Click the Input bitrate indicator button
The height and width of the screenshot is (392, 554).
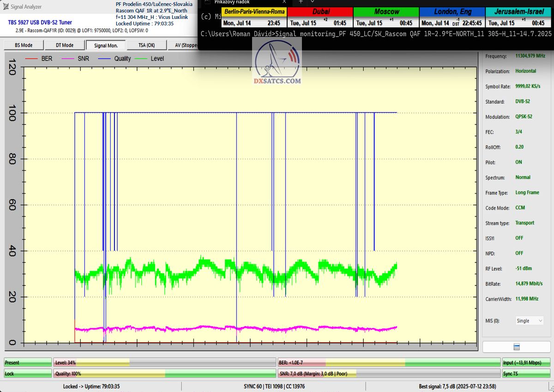525,362
